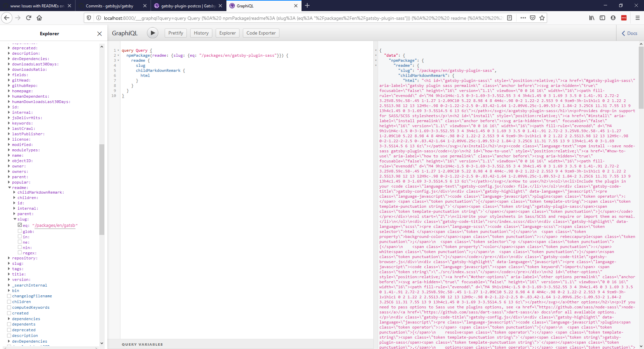Image resolution: width=644 pixels, height=349 pixels.
Task: Open the Docs panel chevron
Action: pyautogui.click(x=624, y=33)
